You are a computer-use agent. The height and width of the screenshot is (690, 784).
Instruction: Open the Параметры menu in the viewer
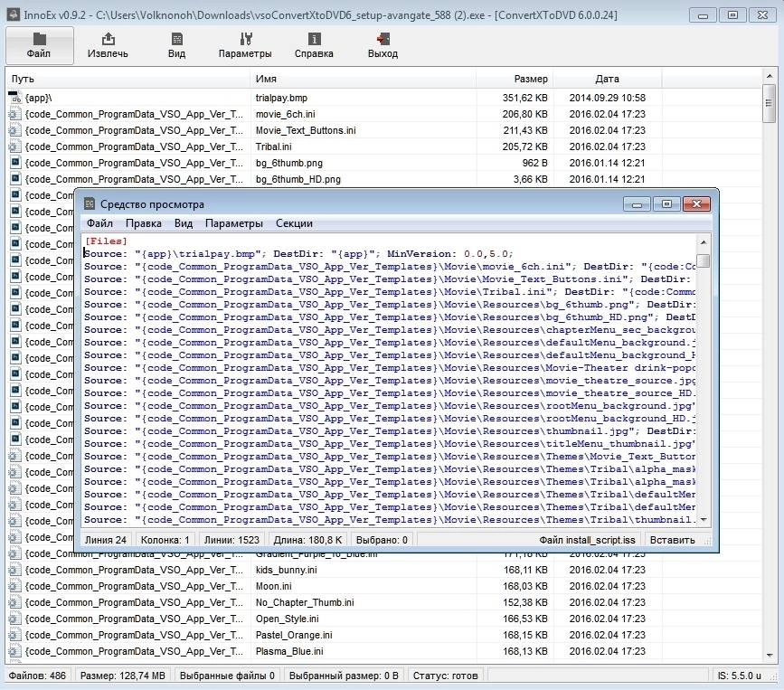(x=234, y=223)
